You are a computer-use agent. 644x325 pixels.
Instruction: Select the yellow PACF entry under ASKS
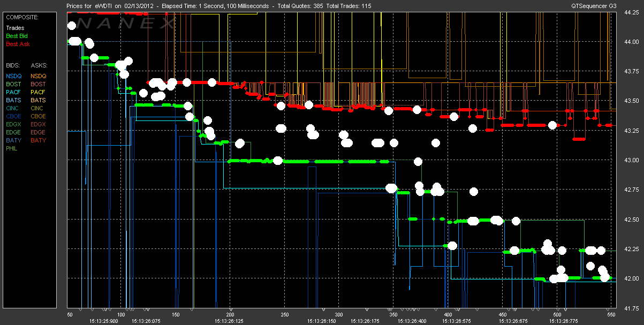click(x=38, y=92)
